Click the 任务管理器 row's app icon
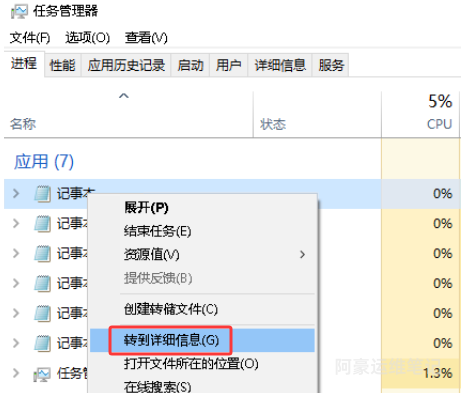 coord(42,374)
